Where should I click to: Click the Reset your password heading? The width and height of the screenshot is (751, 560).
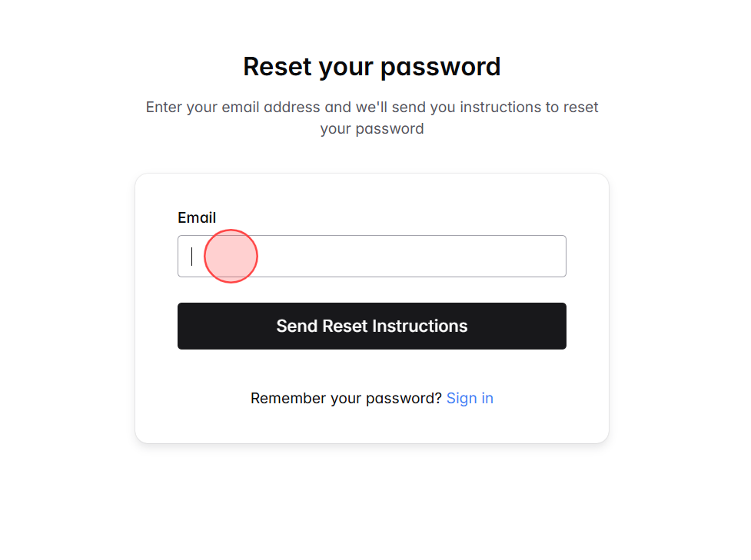point(372,67)
